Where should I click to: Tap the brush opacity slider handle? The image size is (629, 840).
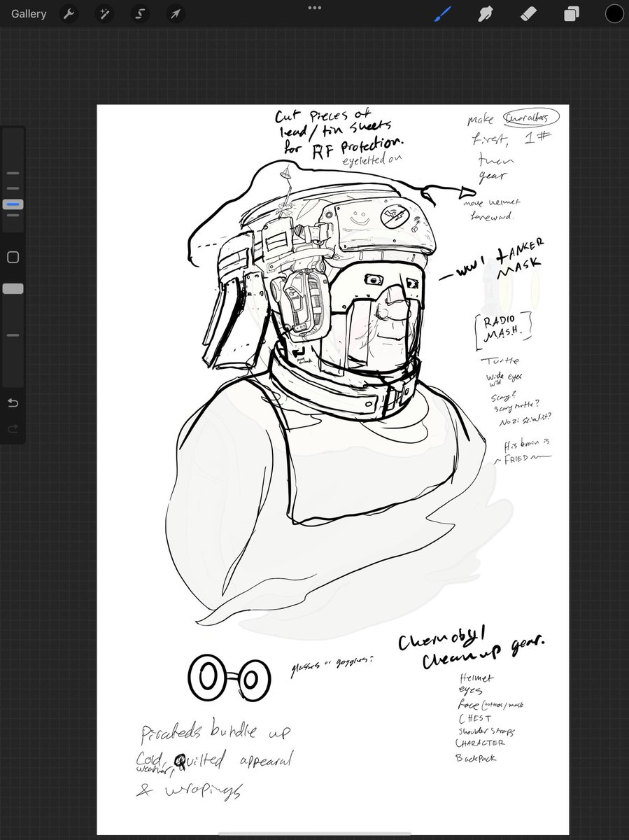[x=13, y=288]
